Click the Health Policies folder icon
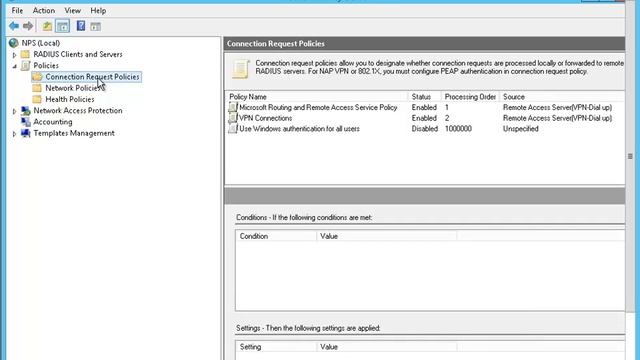 pyautogui.click(x=37, y=99)
